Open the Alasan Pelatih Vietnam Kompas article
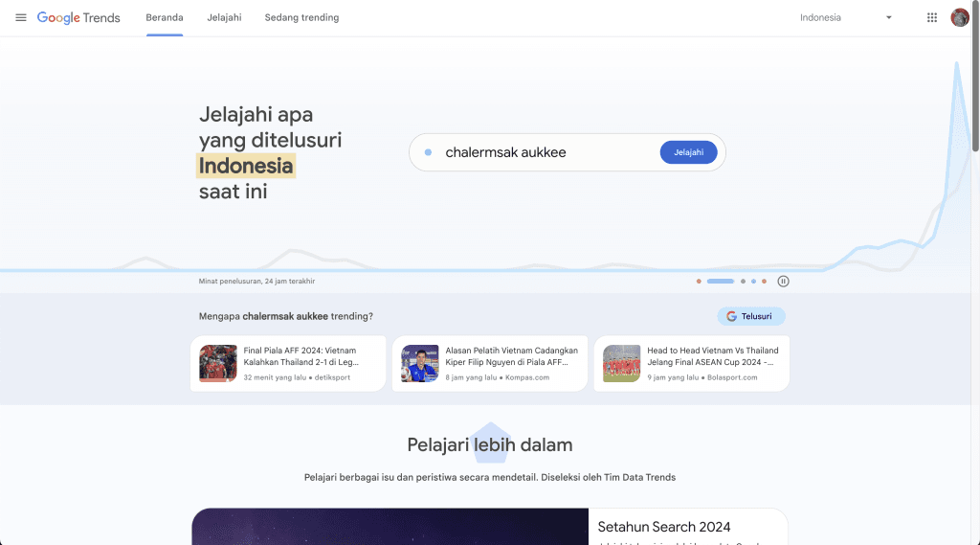Screen dimensions: 980x545 (490, 364)
